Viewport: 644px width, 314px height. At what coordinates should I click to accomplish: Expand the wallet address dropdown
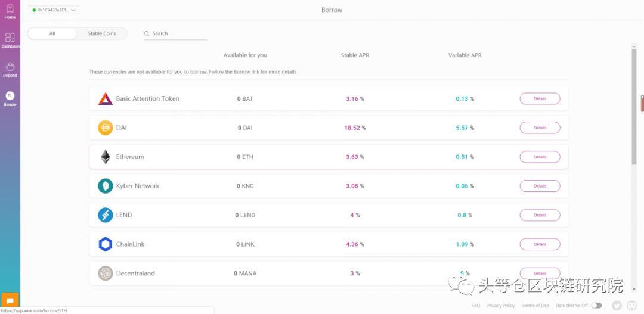54,10
